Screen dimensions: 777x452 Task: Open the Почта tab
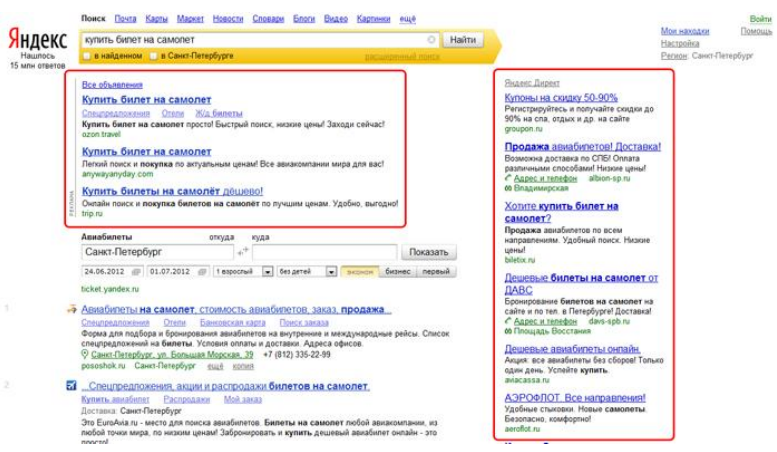pyautogui.click(x=125, y=19)
